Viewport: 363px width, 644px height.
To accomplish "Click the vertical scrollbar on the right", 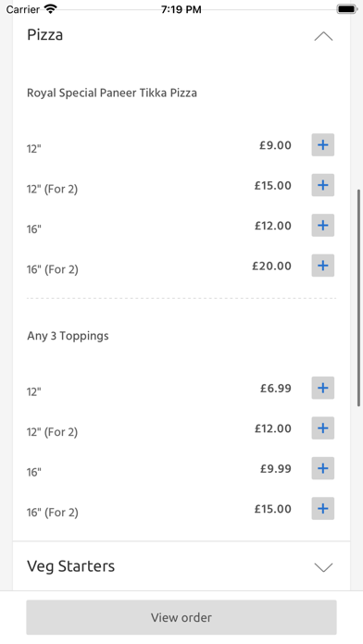I will (359, 298).
